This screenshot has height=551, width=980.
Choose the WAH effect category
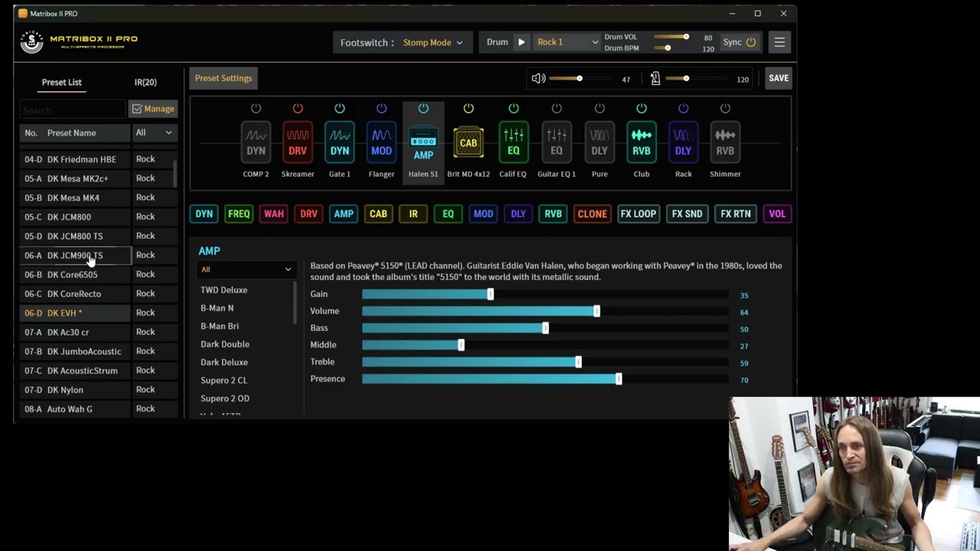(273, 214)
